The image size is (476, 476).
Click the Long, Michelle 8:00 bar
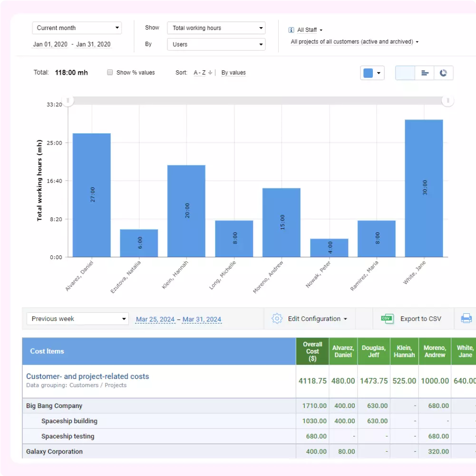click(234, 239)
